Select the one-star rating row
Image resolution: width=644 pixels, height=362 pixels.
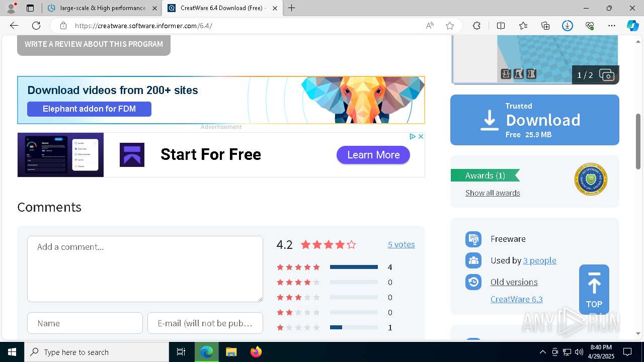click(x=335, y=327)
